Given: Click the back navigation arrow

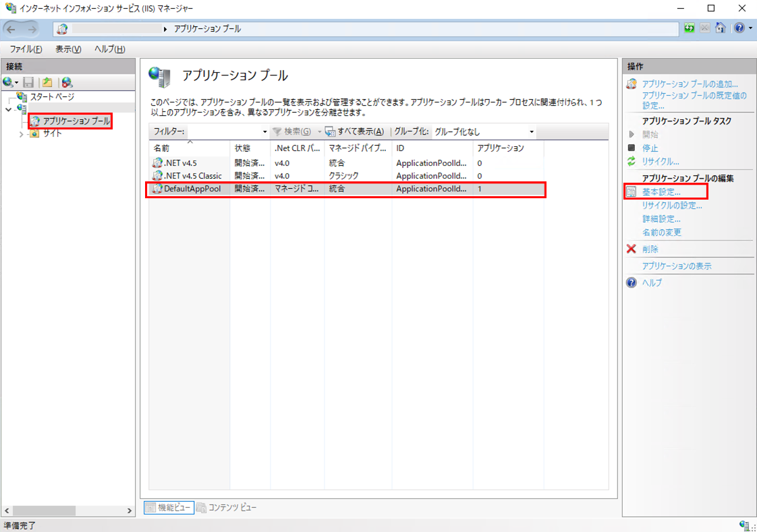Looking at the screenshot, I should tap(11, 30).
